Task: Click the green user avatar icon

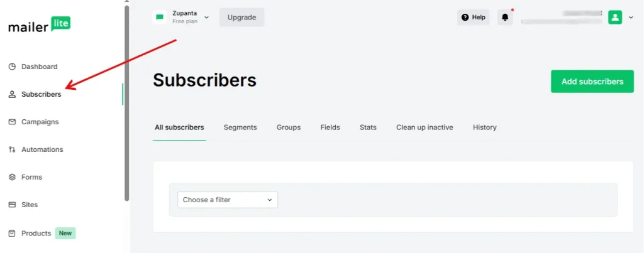Action: (x=615, y=17)
